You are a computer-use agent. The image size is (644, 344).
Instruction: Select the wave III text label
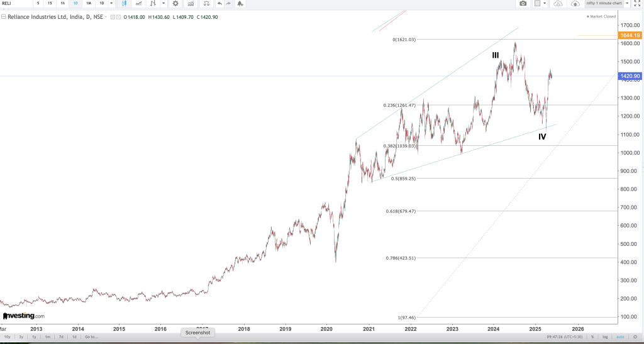(x=496, y=55)
